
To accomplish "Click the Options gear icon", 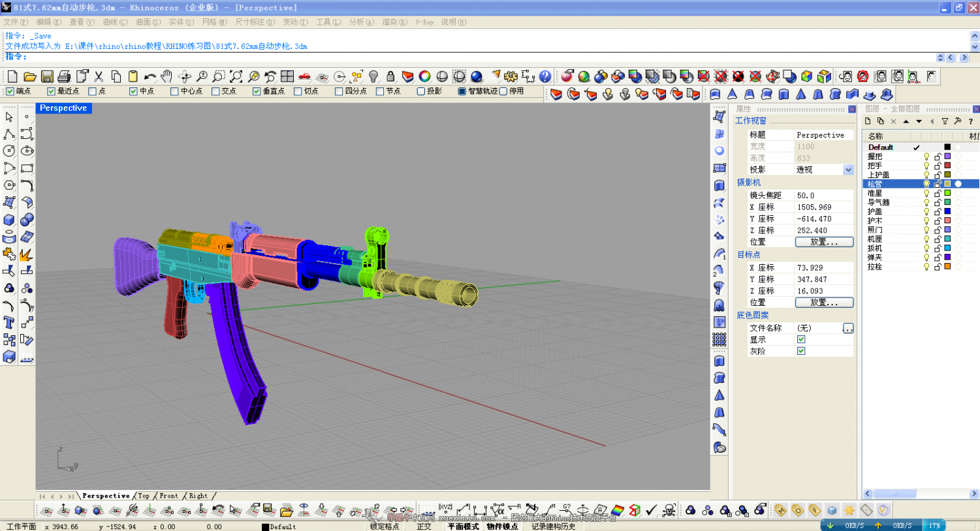I will tap(511, 76).
